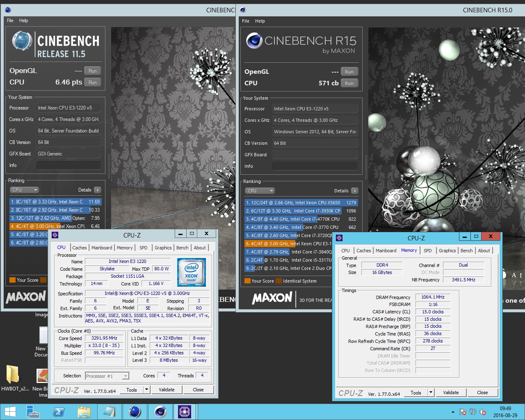
Task: Switch to Memory tab in left CPU-Z
Action: click(125, 248)
